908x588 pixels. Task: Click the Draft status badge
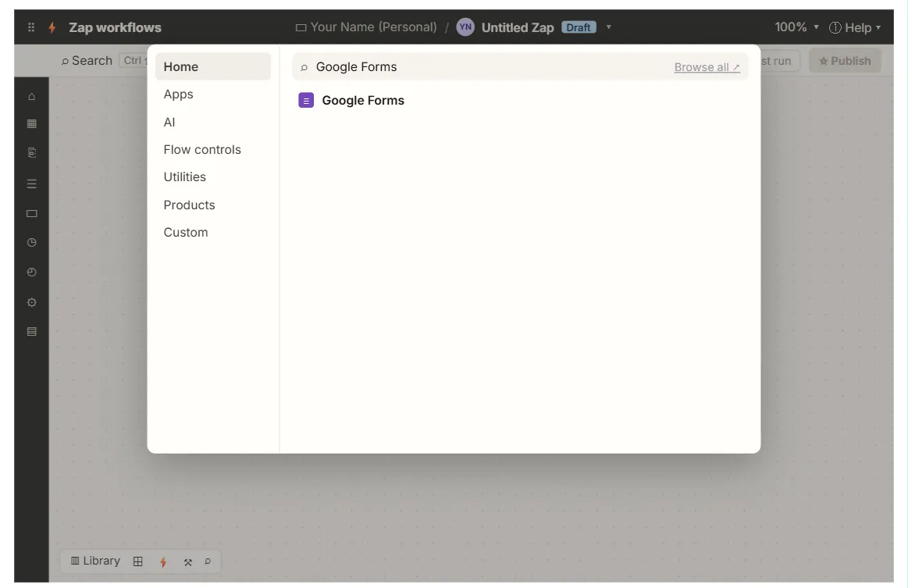pos(579,27)
